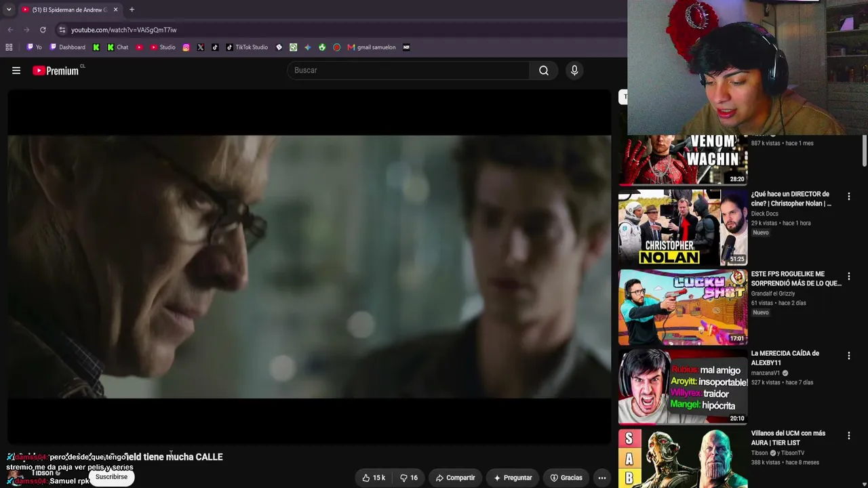
Task: Dislike the video (16)
Action: point(409,478)
